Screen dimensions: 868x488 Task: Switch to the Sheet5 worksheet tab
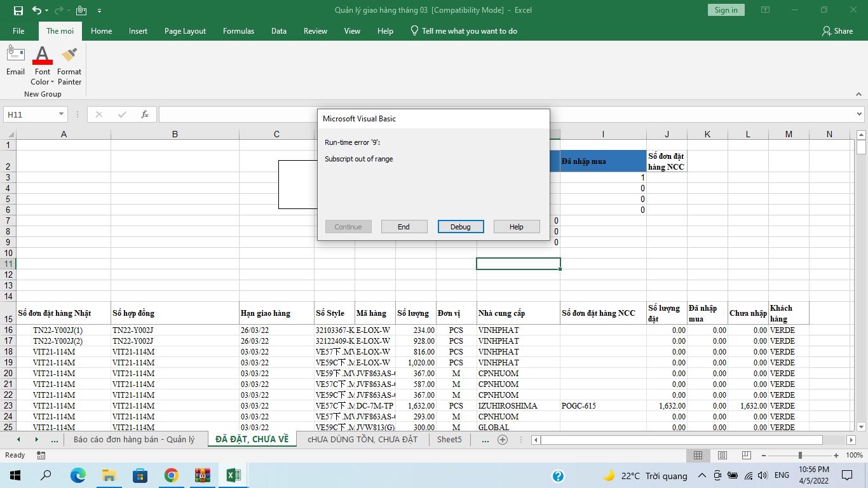tap(449, 439)
